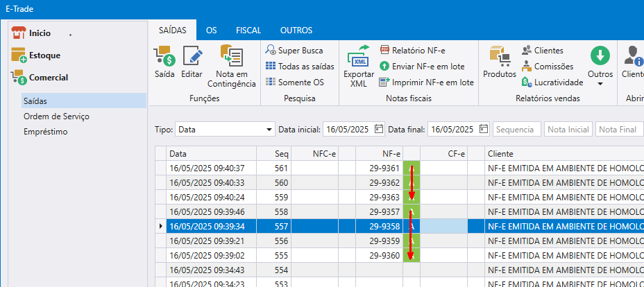Open Produtos sales report

click(500, 62)
